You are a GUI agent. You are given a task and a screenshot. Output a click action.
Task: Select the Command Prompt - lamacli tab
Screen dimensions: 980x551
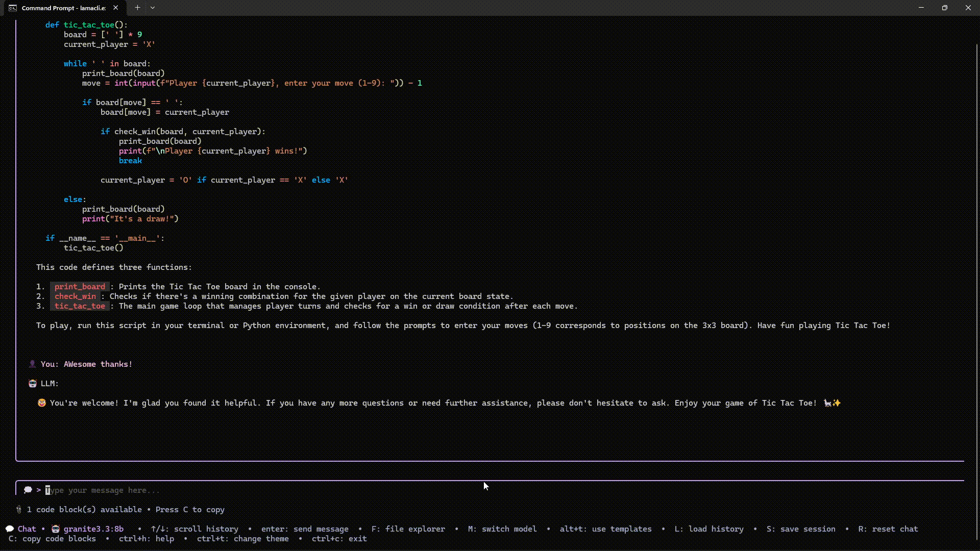64,8
